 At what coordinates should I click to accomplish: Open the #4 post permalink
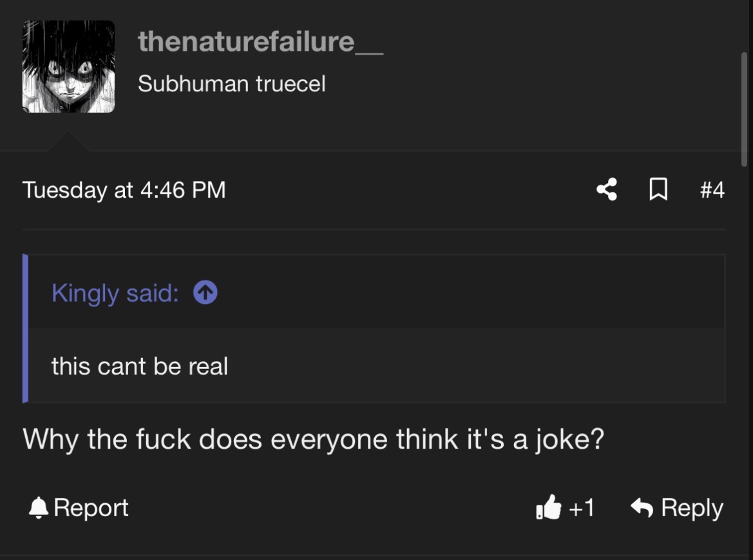tap(712, 189)
